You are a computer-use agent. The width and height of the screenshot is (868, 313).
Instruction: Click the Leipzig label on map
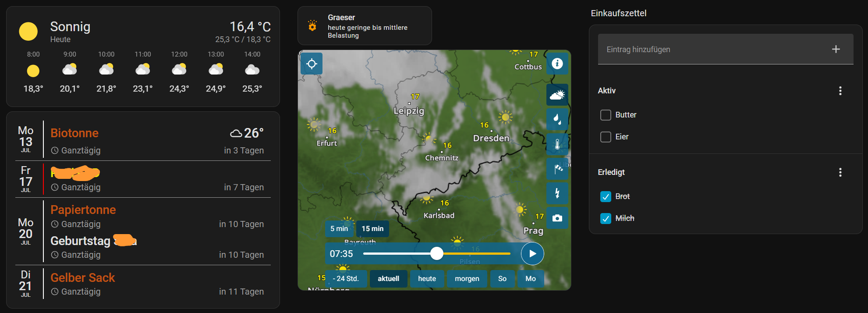[x=409, y=111]
